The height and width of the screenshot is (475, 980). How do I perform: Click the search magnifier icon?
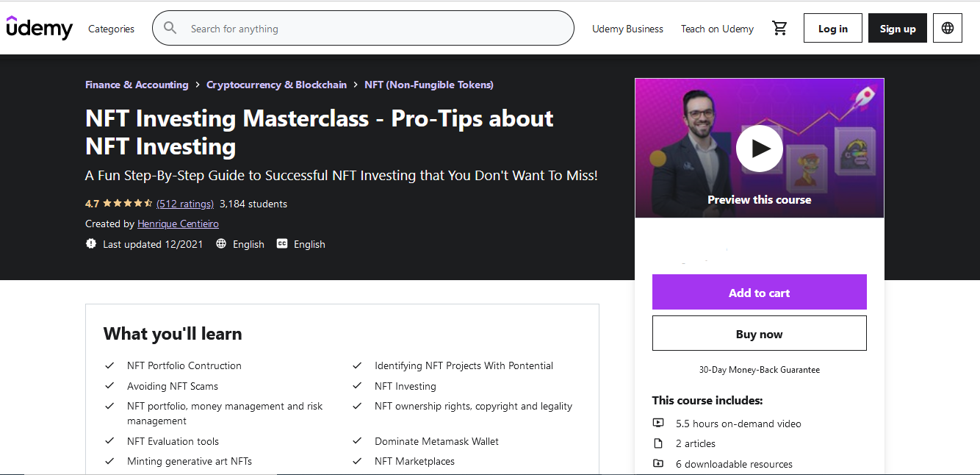[x=170, y=28]
